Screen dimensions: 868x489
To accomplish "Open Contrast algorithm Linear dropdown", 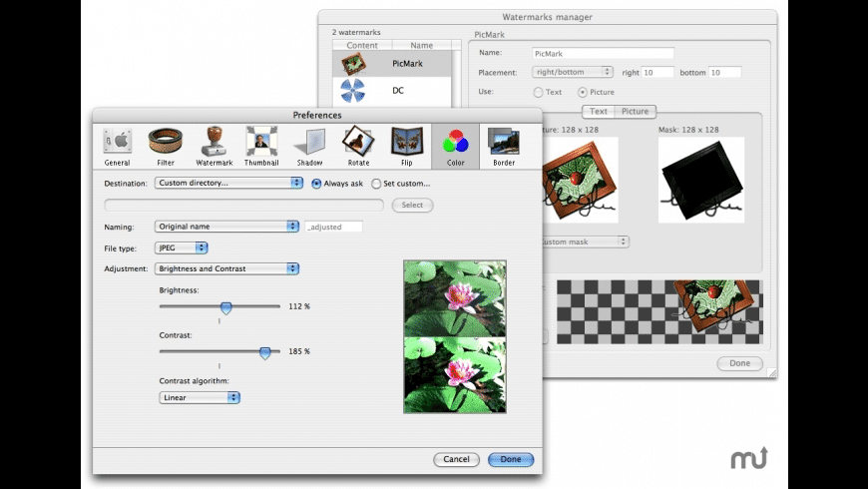I will pos(200,397).
